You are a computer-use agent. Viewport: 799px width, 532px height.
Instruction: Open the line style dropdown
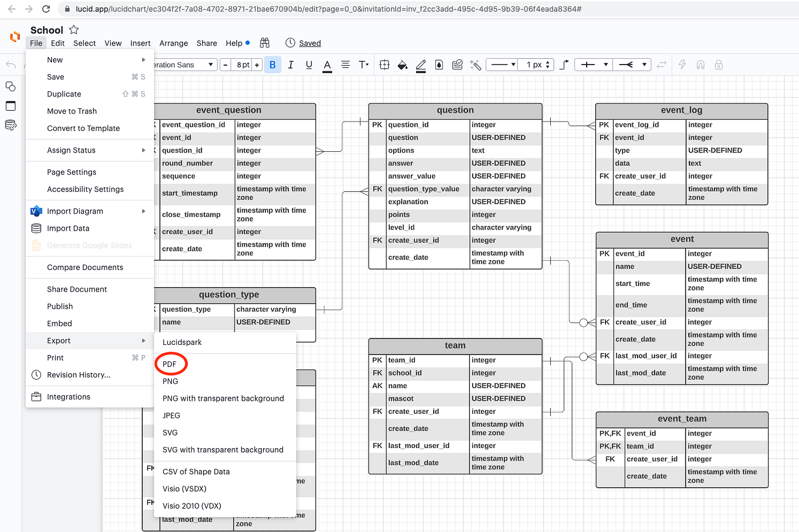tap(503, 65)
